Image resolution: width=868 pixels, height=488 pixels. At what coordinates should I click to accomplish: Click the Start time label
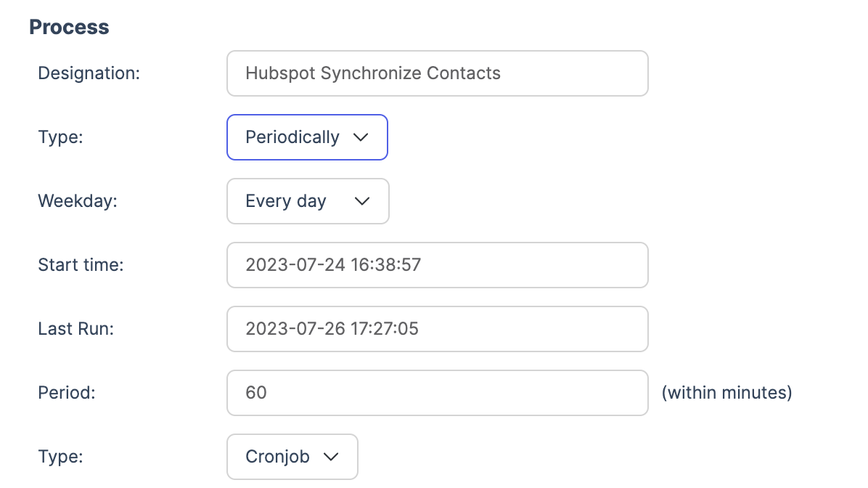(x=81, y=265)
